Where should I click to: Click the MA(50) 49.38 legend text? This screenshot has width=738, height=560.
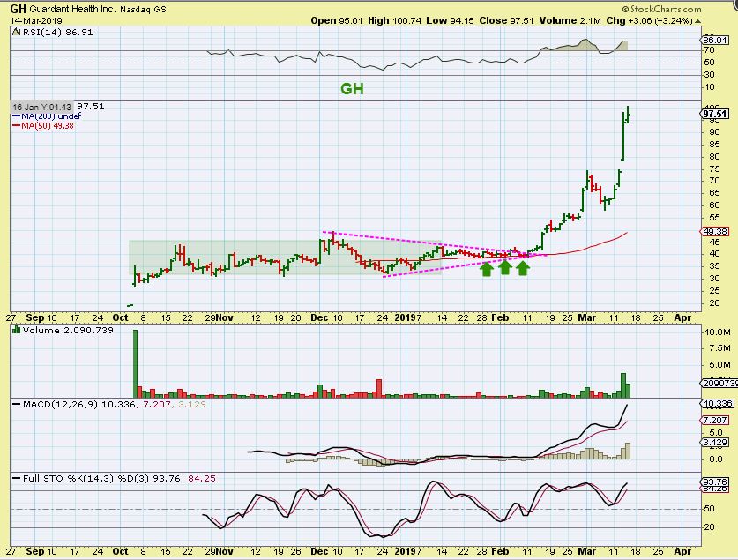(x=48, y=125)
